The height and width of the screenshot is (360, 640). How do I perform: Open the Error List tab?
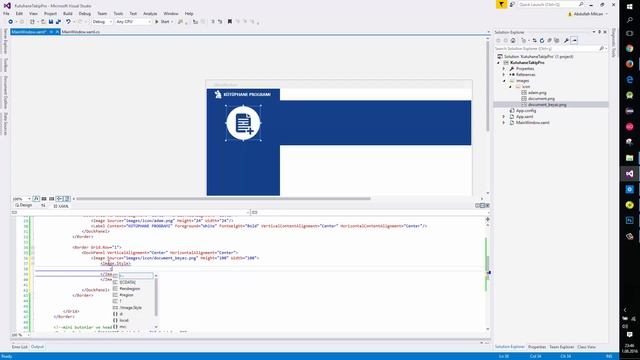(x=20, y=347)
